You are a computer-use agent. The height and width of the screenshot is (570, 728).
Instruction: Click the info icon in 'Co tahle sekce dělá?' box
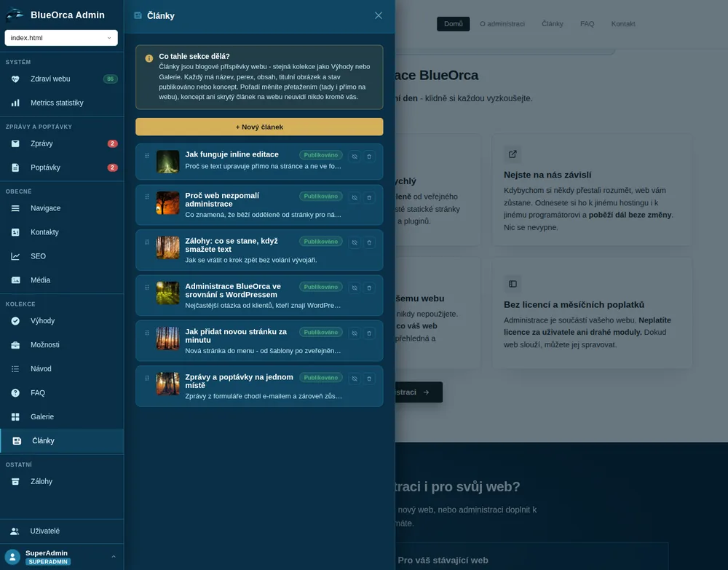149,58
